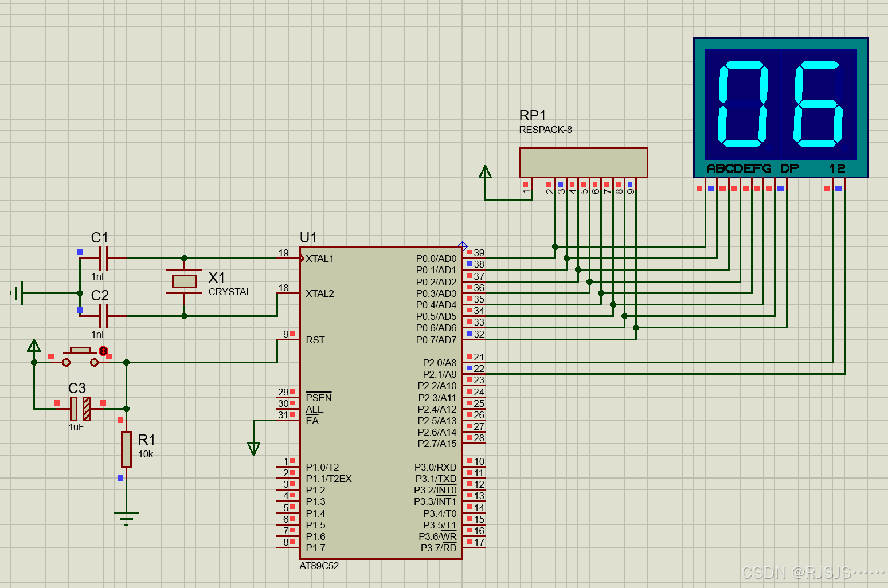Select the C2 capacitor symbol

[x=103, y=316]
